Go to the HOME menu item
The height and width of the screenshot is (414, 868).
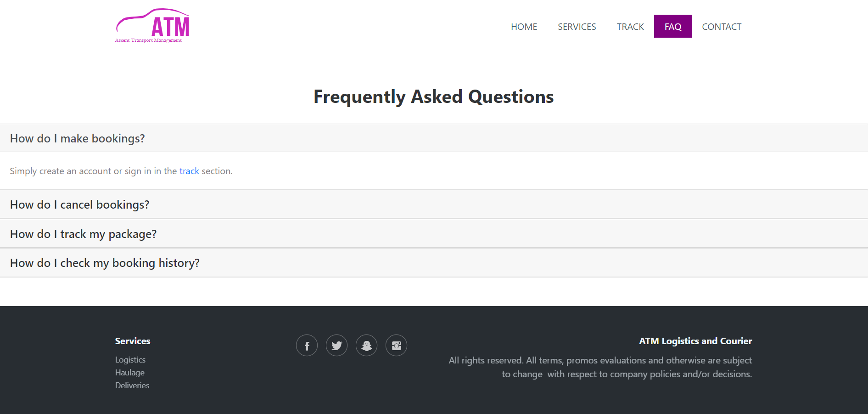(x=524, y=27)
